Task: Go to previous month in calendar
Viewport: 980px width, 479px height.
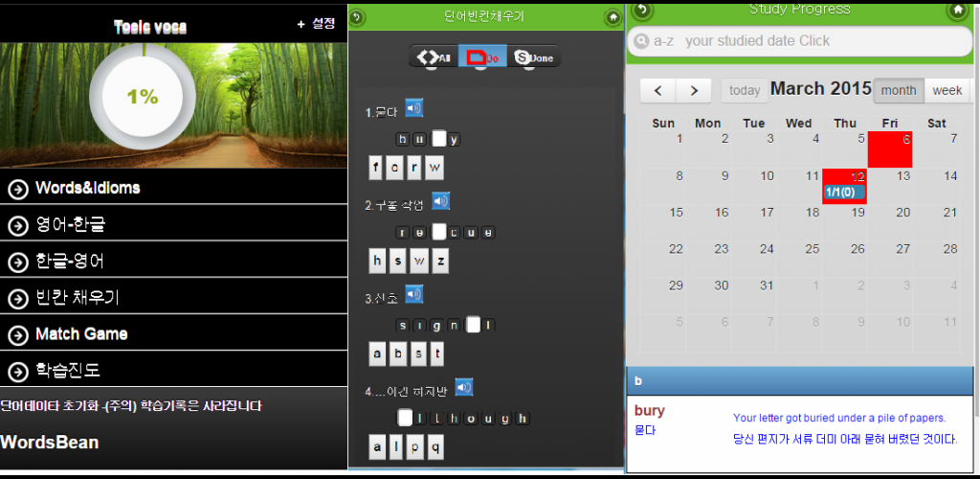Action: click(x=658, y=91)
